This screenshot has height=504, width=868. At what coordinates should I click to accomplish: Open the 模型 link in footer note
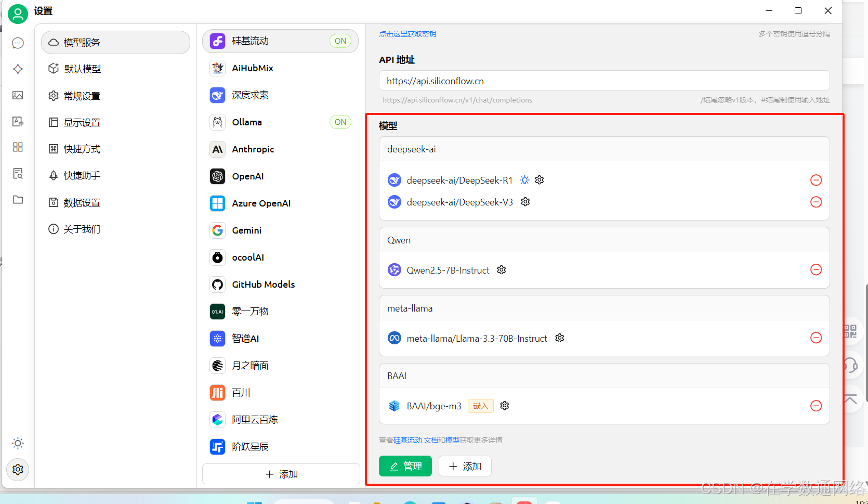click(452, 440)
